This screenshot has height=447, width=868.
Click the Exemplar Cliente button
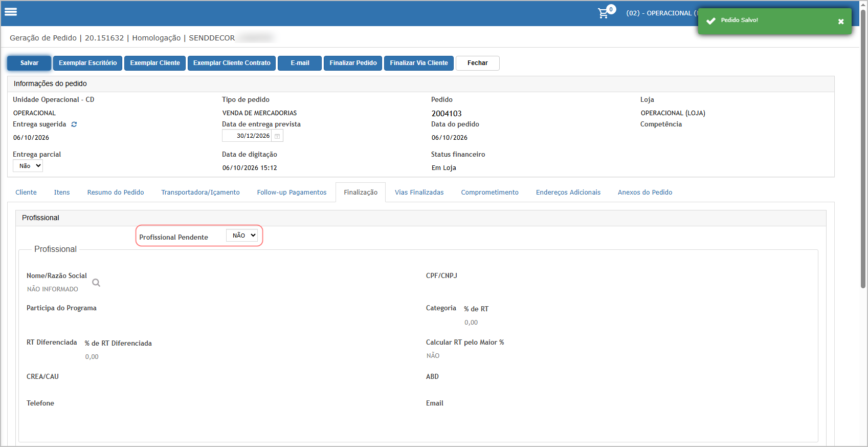click(x=155, y=63)
